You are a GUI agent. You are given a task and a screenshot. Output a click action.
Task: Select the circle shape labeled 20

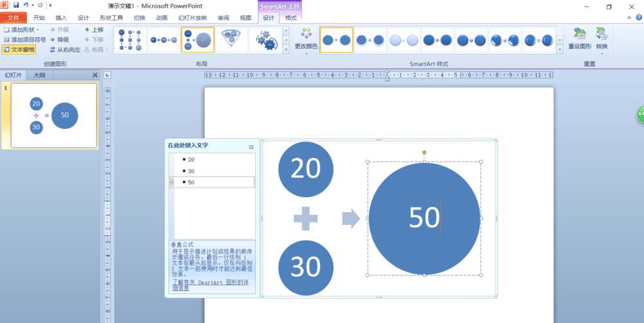coord(305,169)
